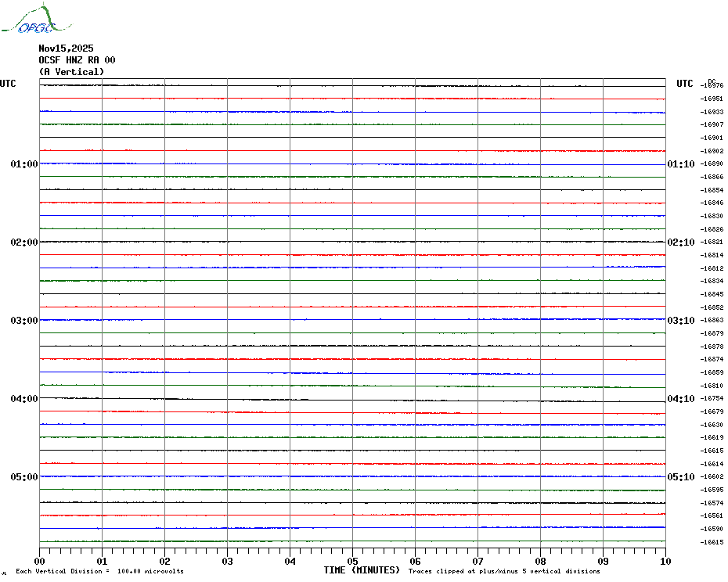The width and height of the screenshot is (728, 582).
Task: Click the 04:10 end-time label
Action: pyautogui.click(x=681, y=399)
